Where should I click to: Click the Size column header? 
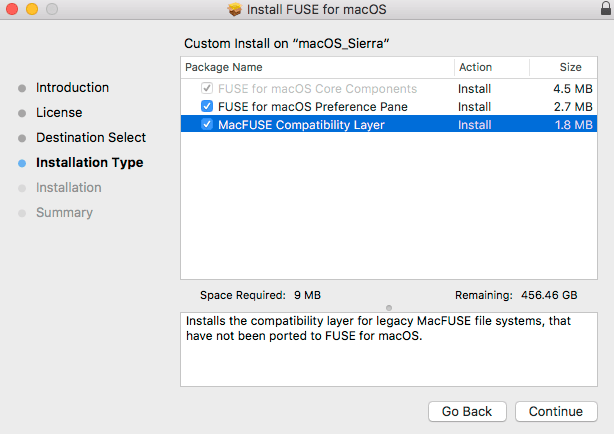[570, 68]
